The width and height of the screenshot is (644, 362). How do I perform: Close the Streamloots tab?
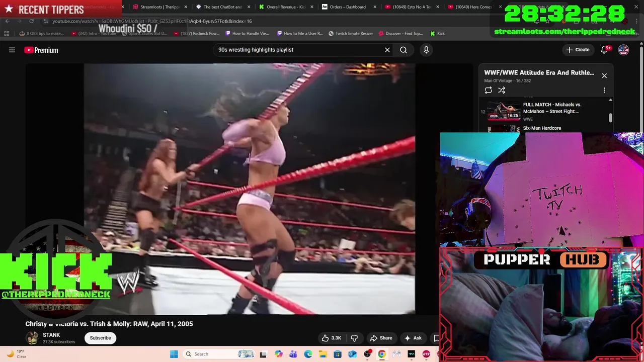click(x=186, y=7)
